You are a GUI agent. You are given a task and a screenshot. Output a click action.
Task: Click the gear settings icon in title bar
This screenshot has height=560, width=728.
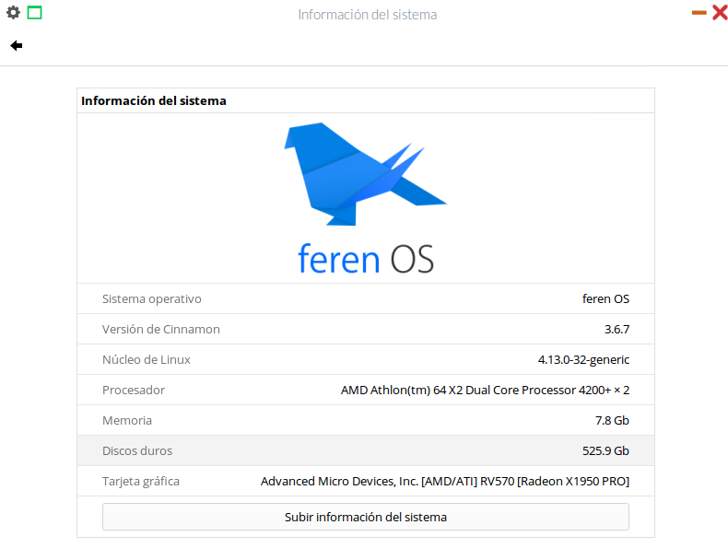pos(13,13)
